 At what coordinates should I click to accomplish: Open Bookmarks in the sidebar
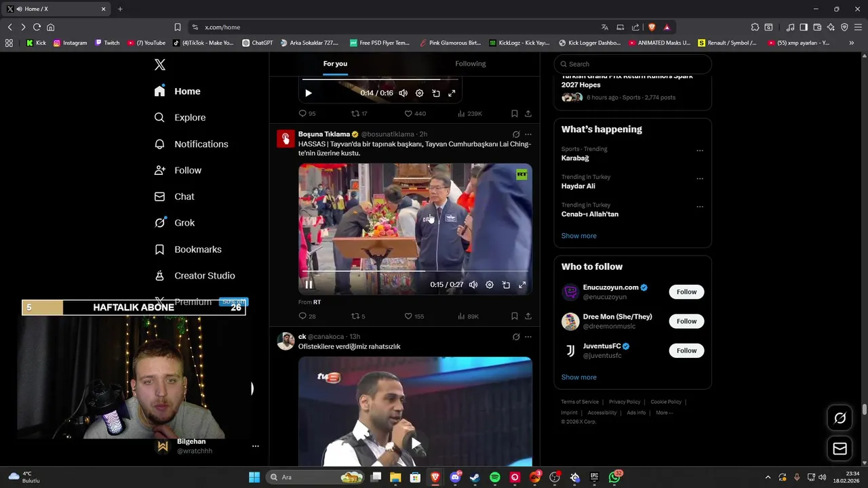[188, 249]
